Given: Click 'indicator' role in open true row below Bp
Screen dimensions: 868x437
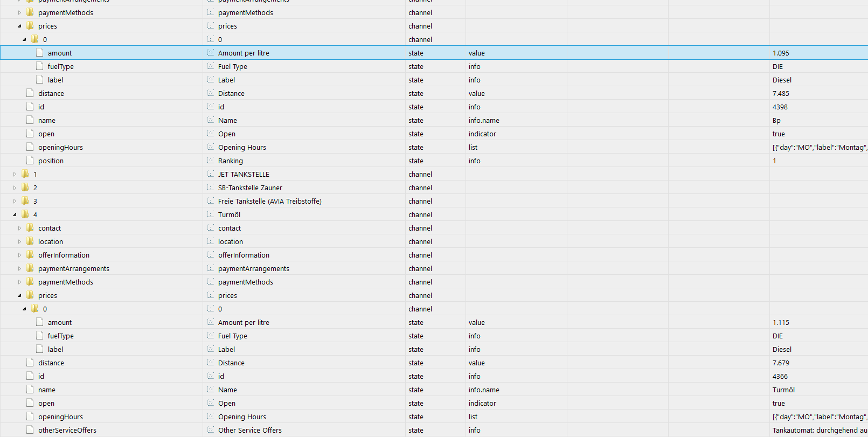Looking at the screenshot, I should point(482,134).
